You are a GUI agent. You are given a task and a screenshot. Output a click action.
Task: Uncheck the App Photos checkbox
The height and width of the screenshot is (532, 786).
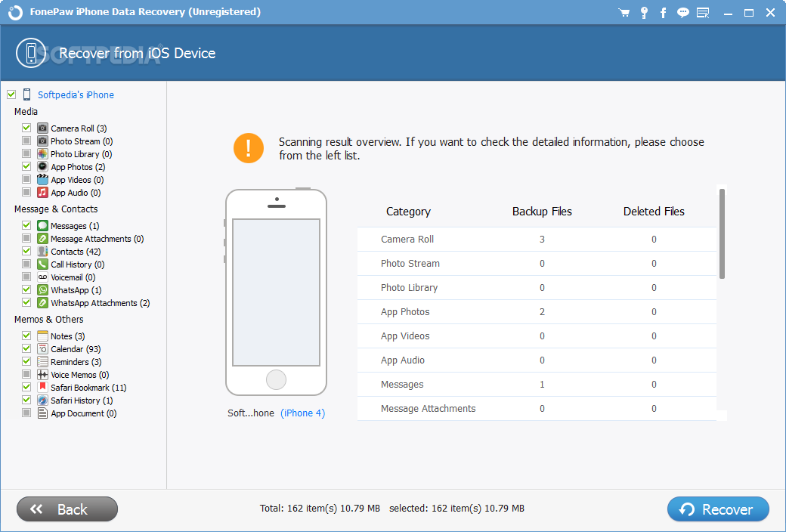26,166
